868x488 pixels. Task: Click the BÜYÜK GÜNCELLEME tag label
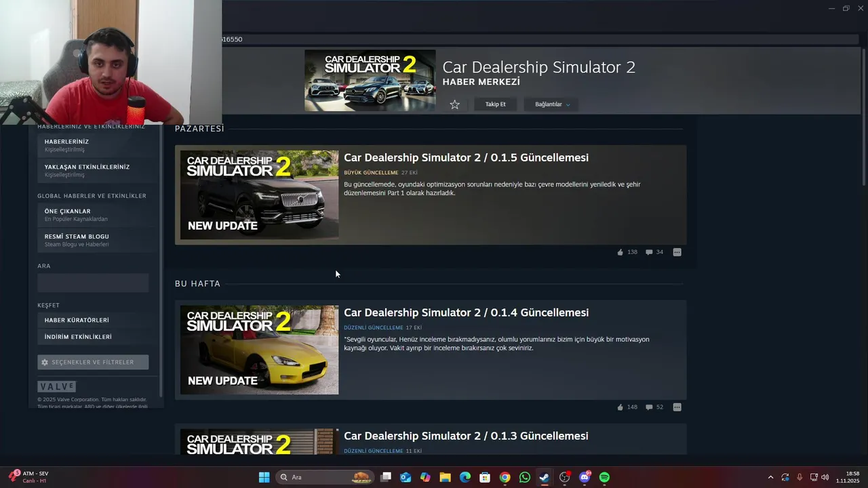[371, 173]
